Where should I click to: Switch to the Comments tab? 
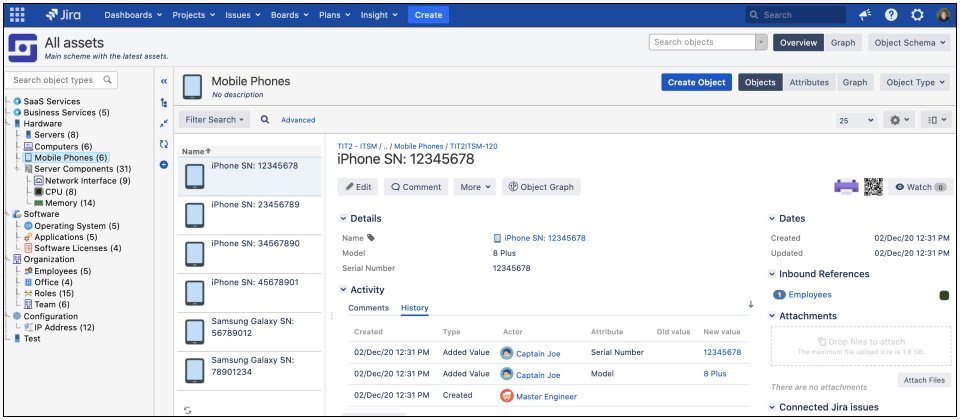pyautogui.click(x=369, y=308)
